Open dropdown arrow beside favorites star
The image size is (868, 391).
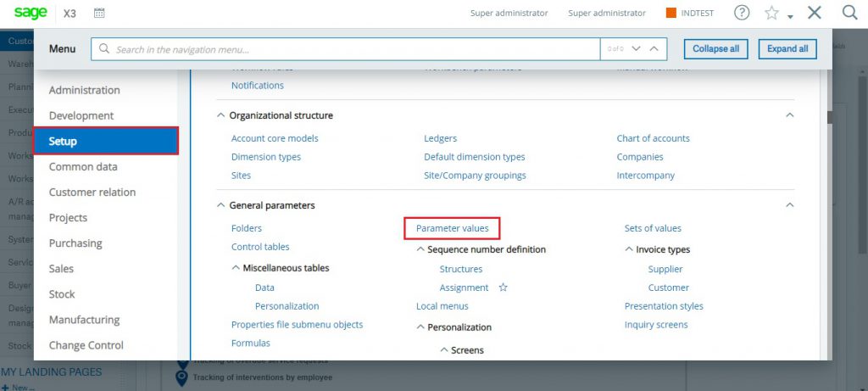(x=791, y=17)
